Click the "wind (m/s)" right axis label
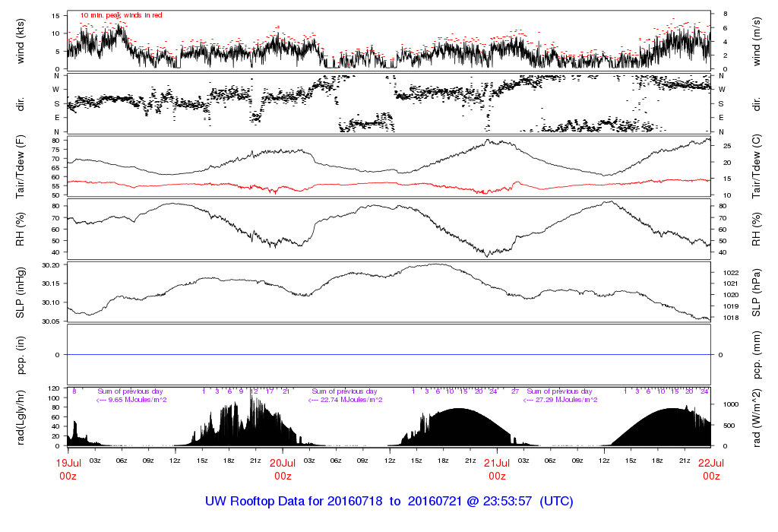The image size is (778, 532). click(757, 40)
